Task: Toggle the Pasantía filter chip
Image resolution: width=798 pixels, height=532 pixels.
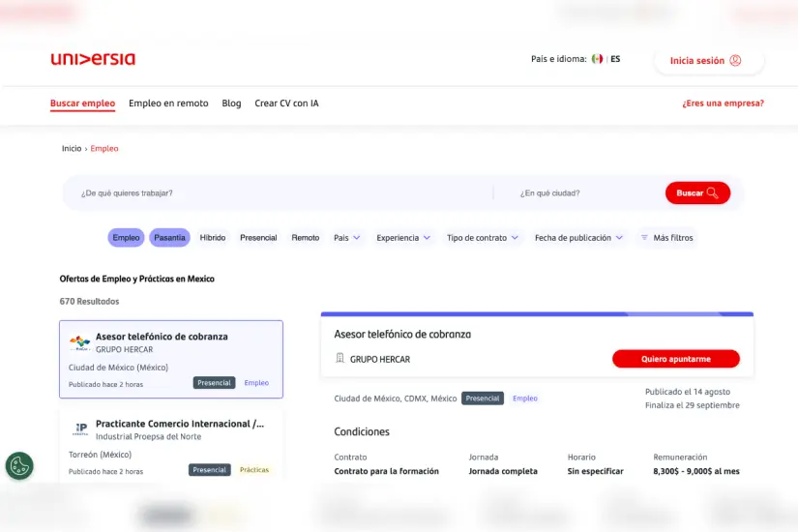Action: [169, 238]
